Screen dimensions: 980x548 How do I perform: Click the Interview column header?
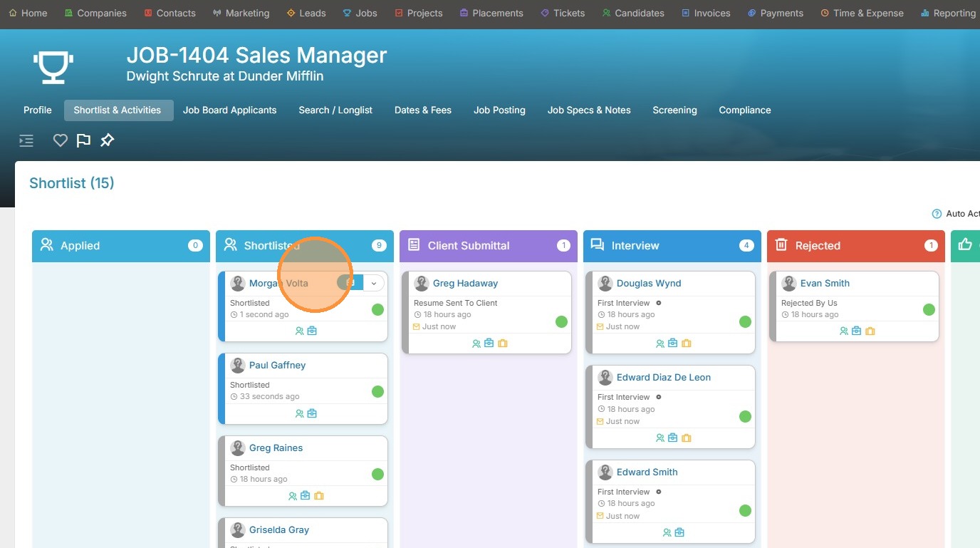point(672,246)
